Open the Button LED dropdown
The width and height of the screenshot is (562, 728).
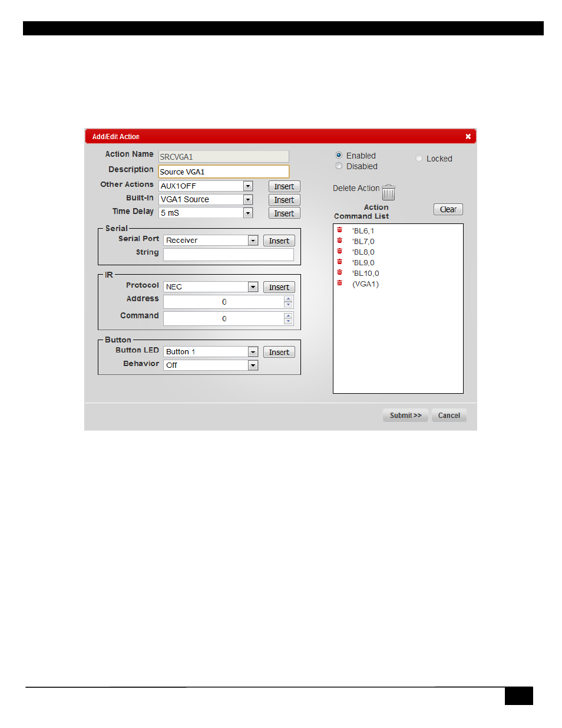pyautogui.click(x=253, y=352)
